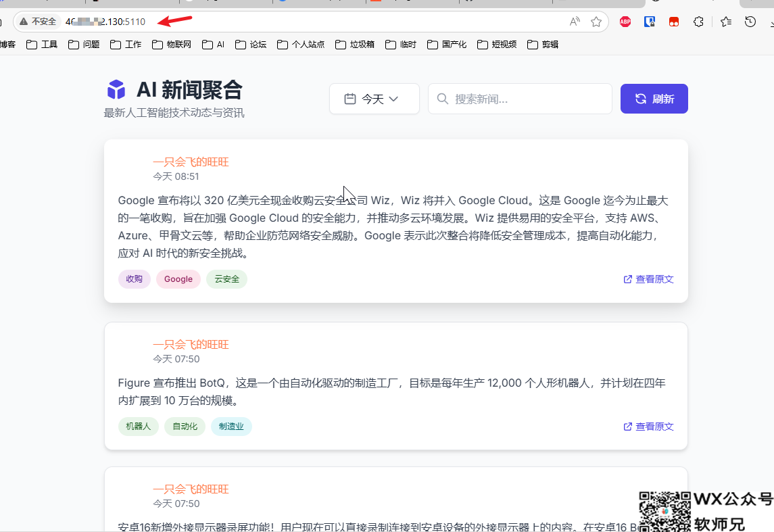This screenshot has height=532, width=774.
Task: Click the Read aloud icon in address bar
Action: [x=575, y=22]
